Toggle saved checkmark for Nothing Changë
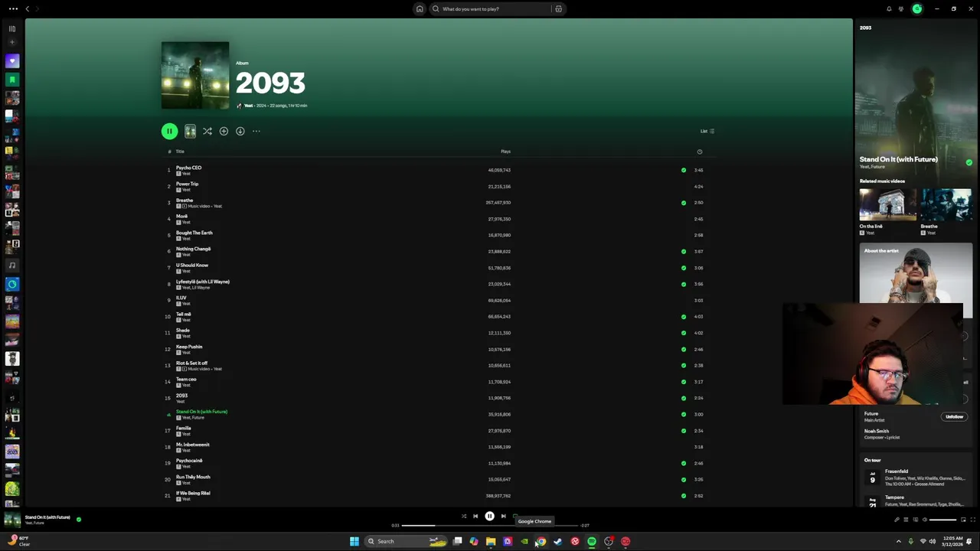This screenshot has width=980, height=551. [x=684, y=251]
